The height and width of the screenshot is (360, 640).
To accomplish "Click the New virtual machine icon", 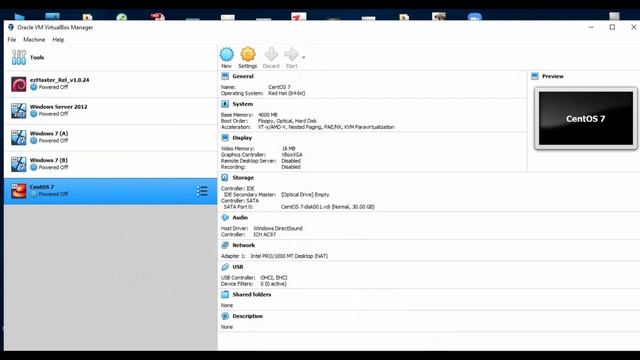I will click(x=227, y=54).
